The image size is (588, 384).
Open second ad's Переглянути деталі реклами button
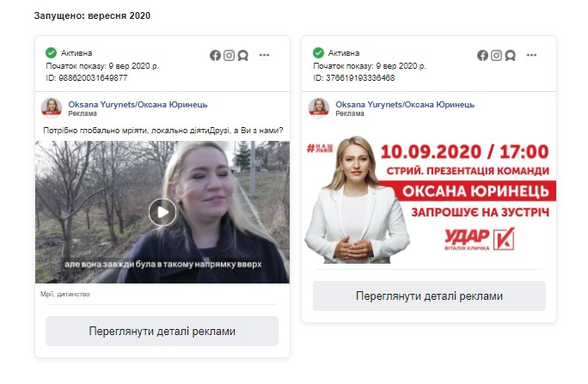tap(429, 296)
